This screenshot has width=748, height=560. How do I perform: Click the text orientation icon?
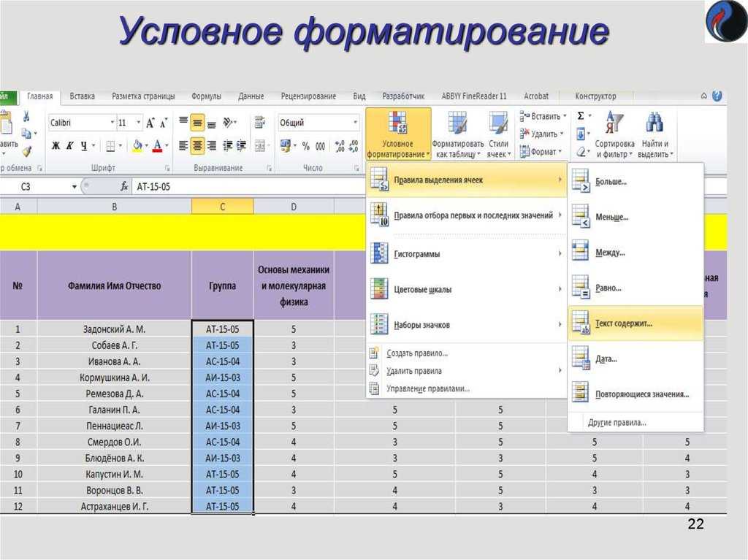tap(228, 123)
